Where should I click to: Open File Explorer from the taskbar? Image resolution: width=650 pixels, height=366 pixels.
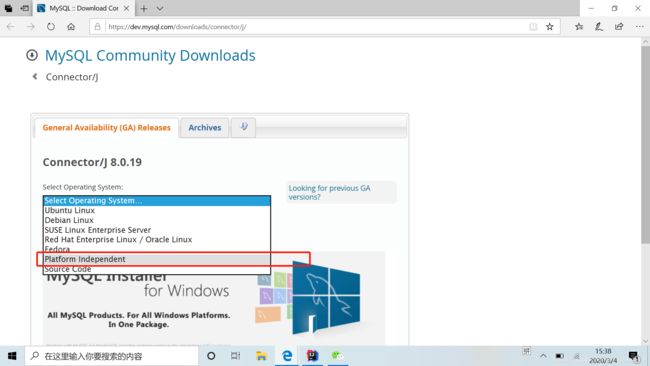[x=261, y=356]
